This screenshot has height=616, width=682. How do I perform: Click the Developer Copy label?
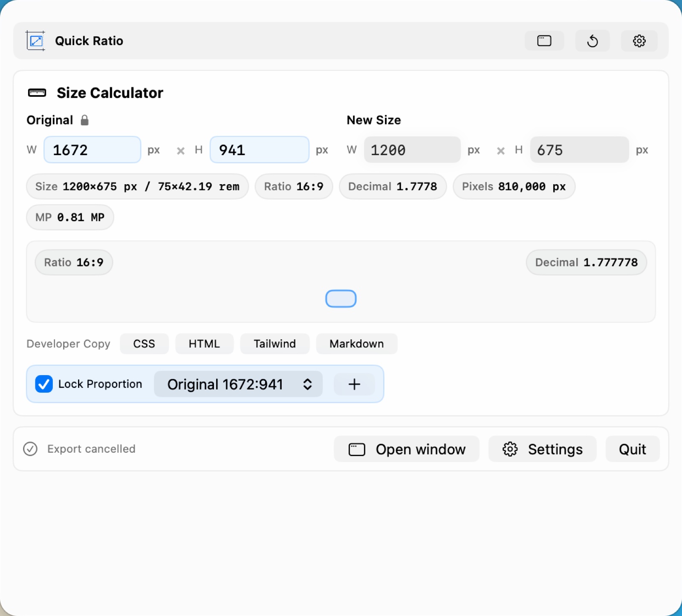68,344
